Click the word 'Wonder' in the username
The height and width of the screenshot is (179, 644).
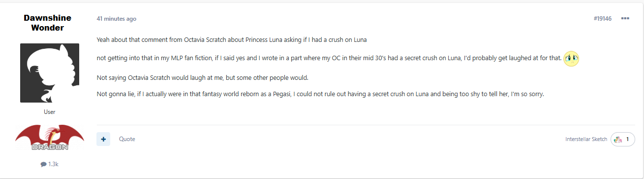point(47,28)
